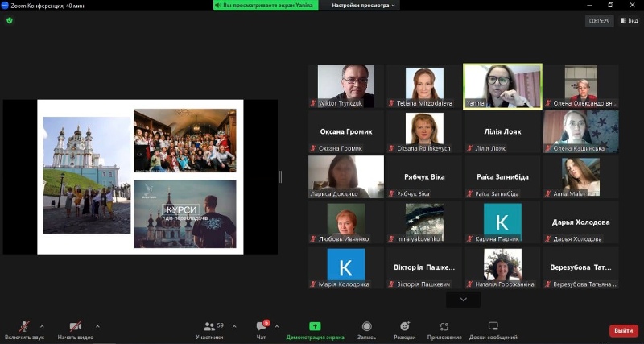
Task: Select mira yakovenko's video tile
Action: coord(424,222)
